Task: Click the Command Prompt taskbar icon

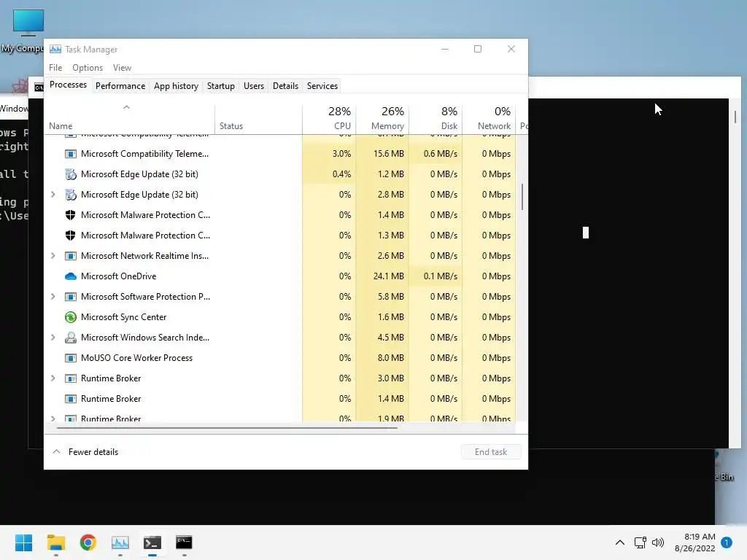Action: click(184, 542)
